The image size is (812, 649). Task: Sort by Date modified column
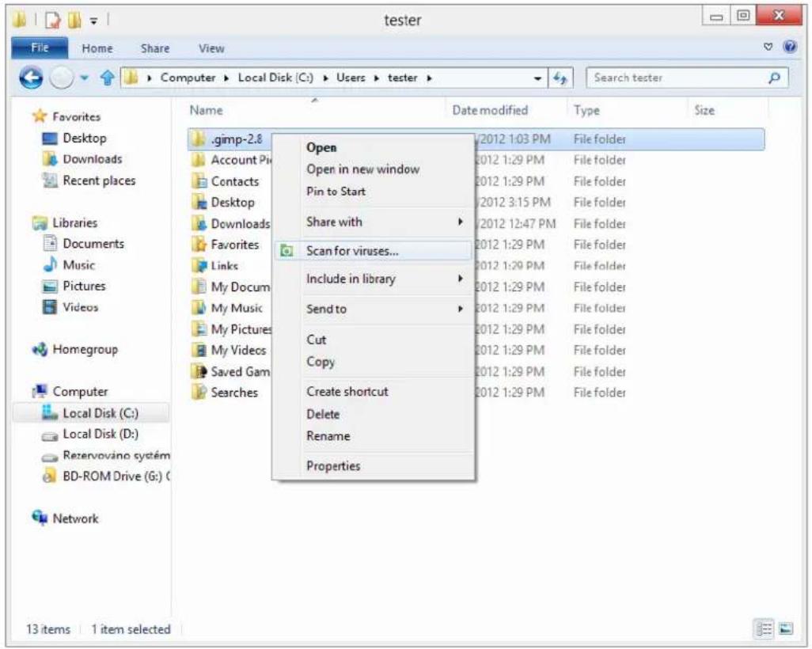[x=490, y=110]
